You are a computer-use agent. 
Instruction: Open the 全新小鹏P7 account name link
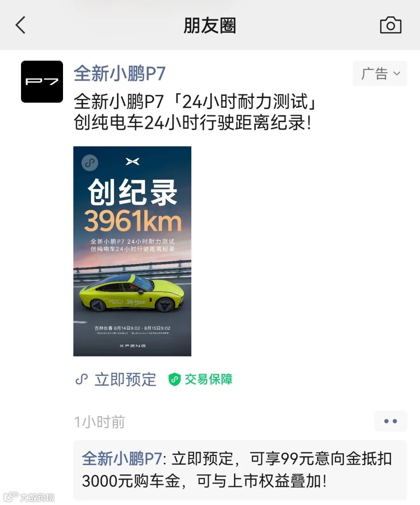pyautogui.click(x=120, y=73)
